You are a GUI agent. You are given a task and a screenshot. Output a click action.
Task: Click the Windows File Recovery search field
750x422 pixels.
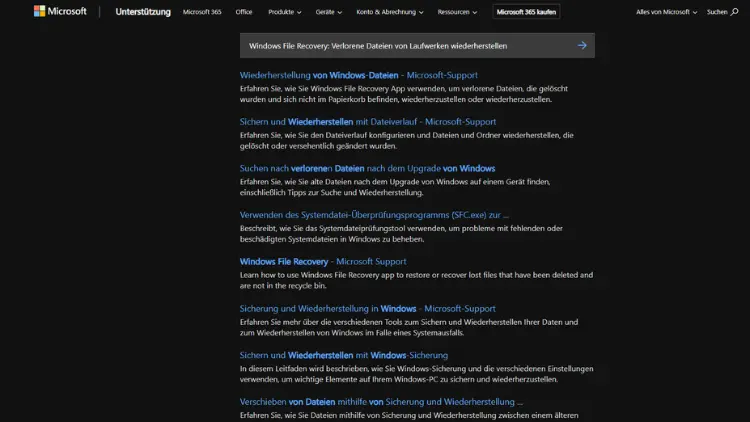click(400, 45)
